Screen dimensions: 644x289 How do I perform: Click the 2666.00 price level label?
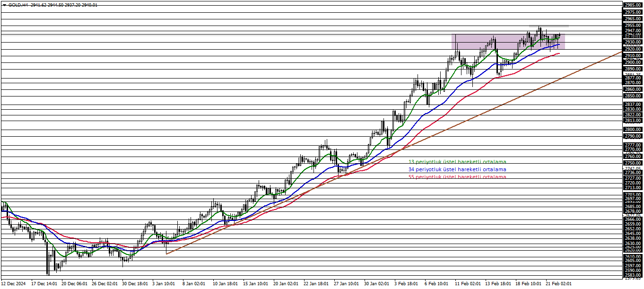633,219
